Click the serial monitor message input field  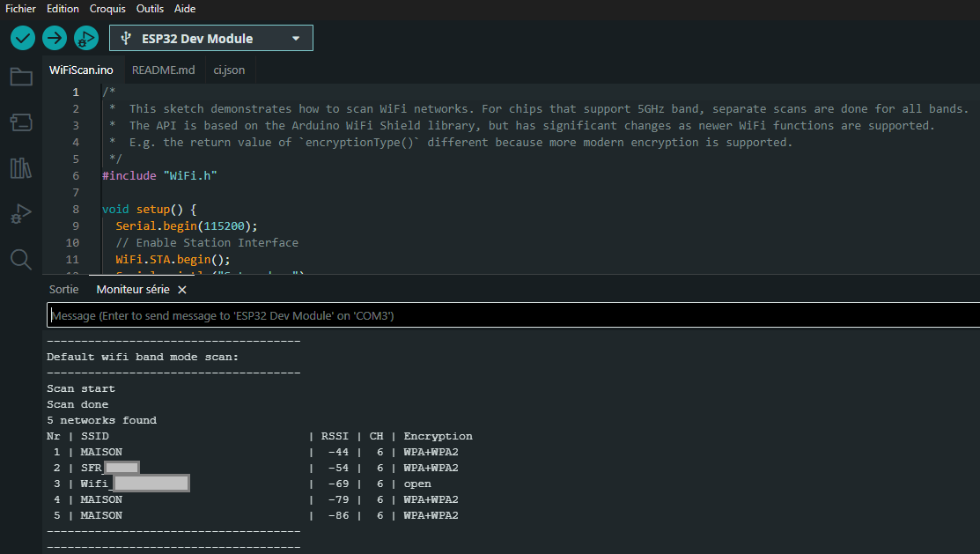tap(512, 315)
